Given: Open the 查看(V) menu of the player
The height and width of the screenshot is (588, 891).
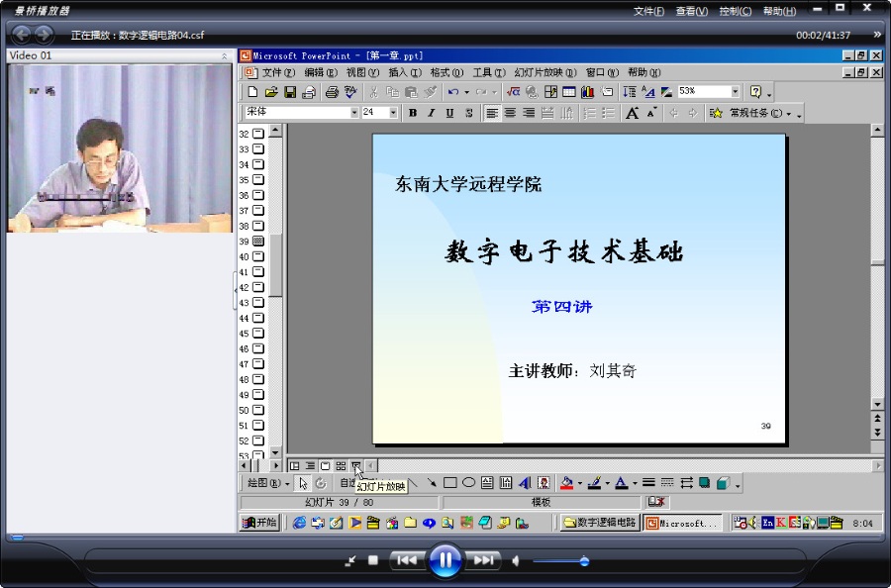Looking at the screenshot, I should [692, 11].
